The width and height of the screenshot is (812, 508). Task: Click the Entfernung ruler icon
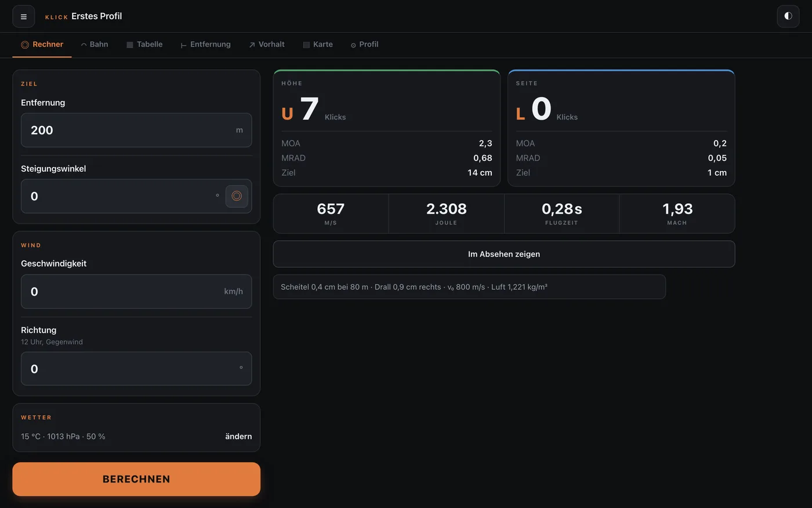pos(183,45)
